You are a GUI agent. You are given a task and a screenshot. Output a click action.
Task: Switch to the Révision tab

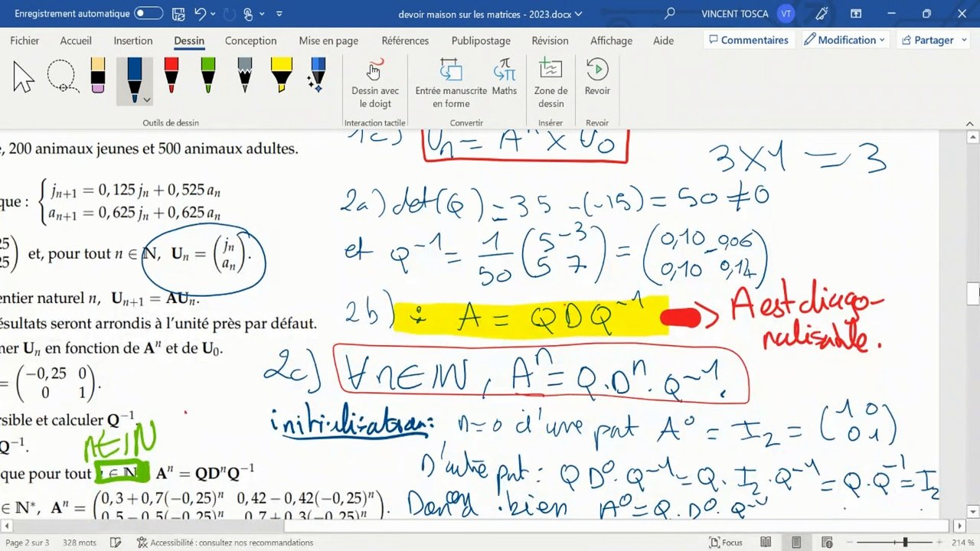(x=550, y=41)
